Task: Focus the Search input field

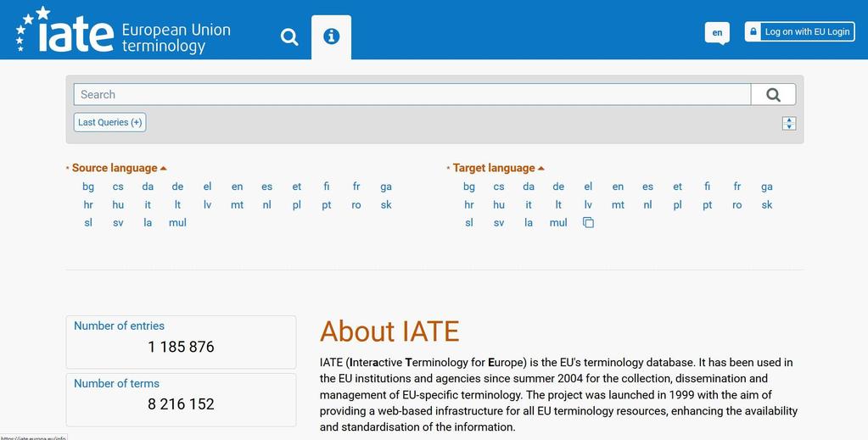Action: (412, 94)
